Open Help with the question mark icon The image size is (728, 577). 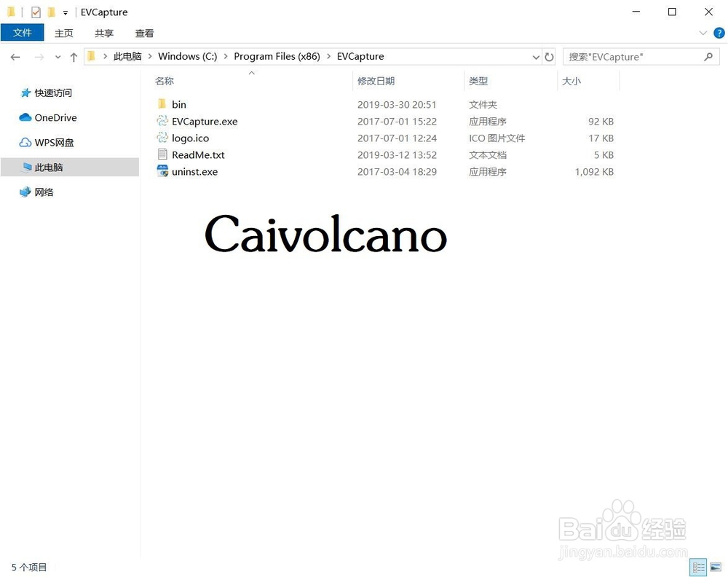tap(719, 33)
